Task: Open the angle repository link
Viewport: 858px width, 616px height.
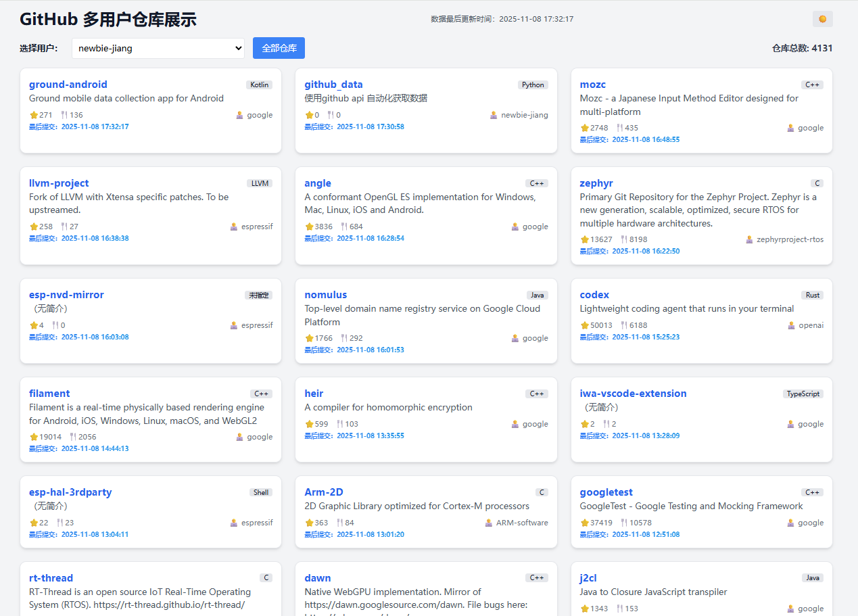Action: coord(318,183)
